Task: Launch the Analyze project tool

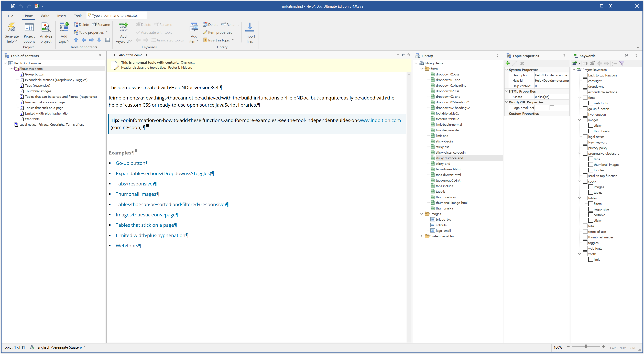Action: (46, 33)
